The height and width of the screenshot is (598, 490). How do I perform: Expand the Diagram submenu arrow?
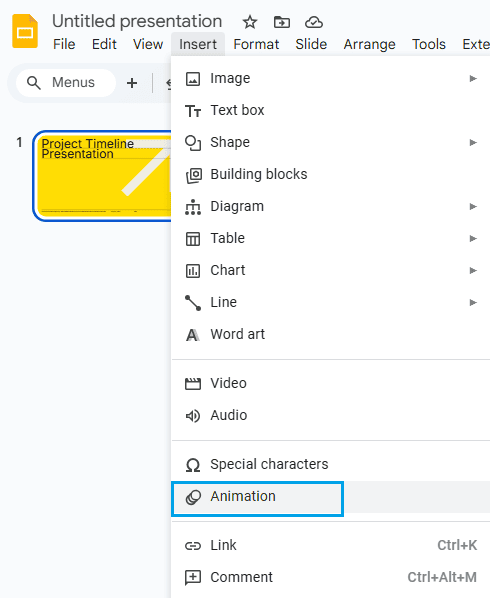[473, 206]
